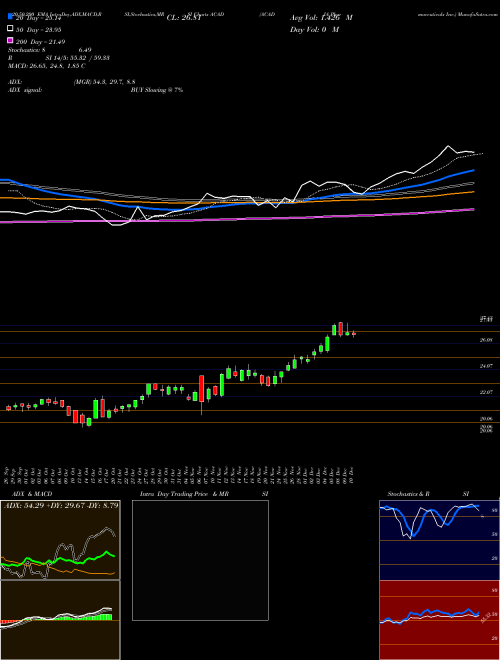Click the last candlestick on the price chart
The height and width of the screenshot is (660, 500).
354,334
